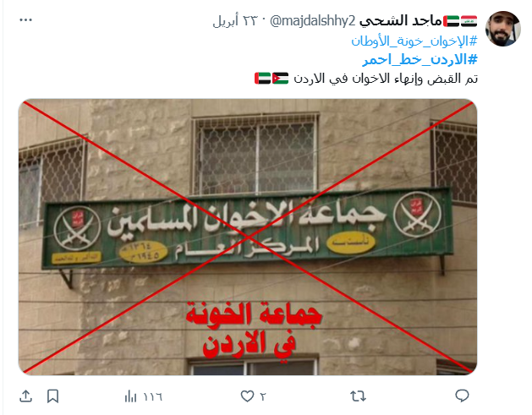Click the Iraq flag emoji beside name
The height and width of the screenshot is (415, 532).
(x=469, y=21)
